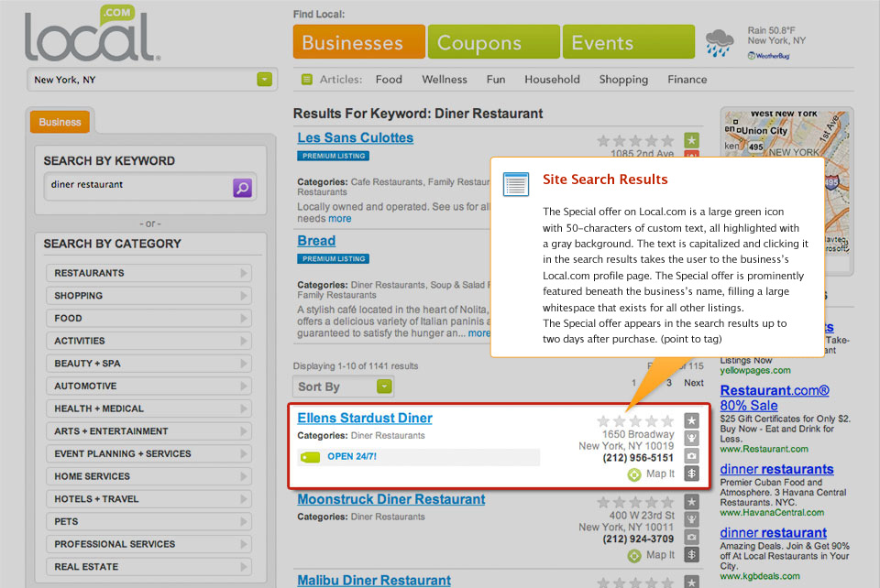Click the OPEN 24/7! special offer text
The width and height of the screenshot is (880, 588).
(x=352, y=456)
